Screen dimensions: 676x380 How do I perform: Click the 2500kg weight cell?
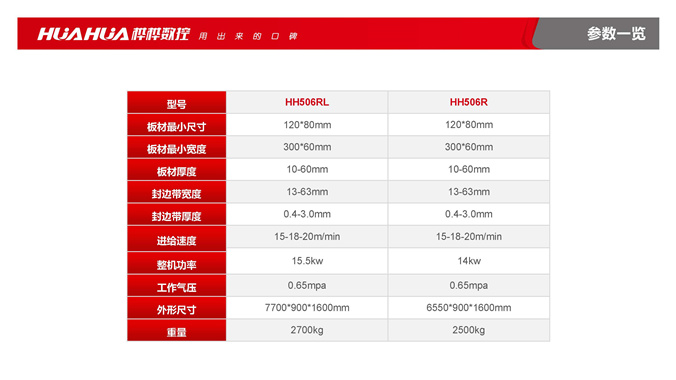[x=469, y=330]
